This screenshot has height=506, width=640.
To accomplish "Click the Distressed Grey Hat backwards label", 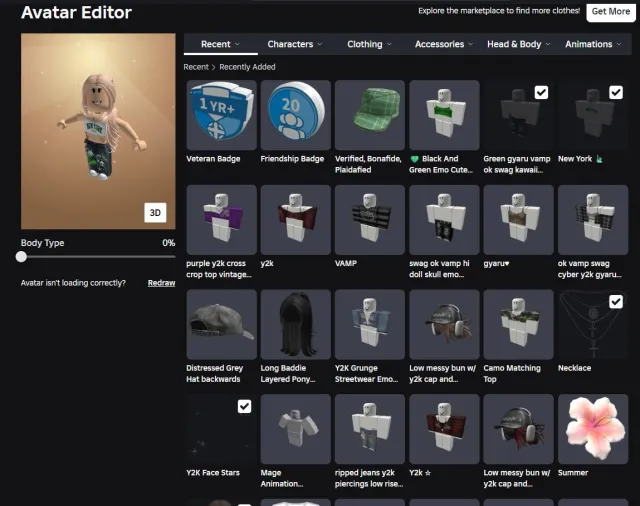I will click(215, 373).
